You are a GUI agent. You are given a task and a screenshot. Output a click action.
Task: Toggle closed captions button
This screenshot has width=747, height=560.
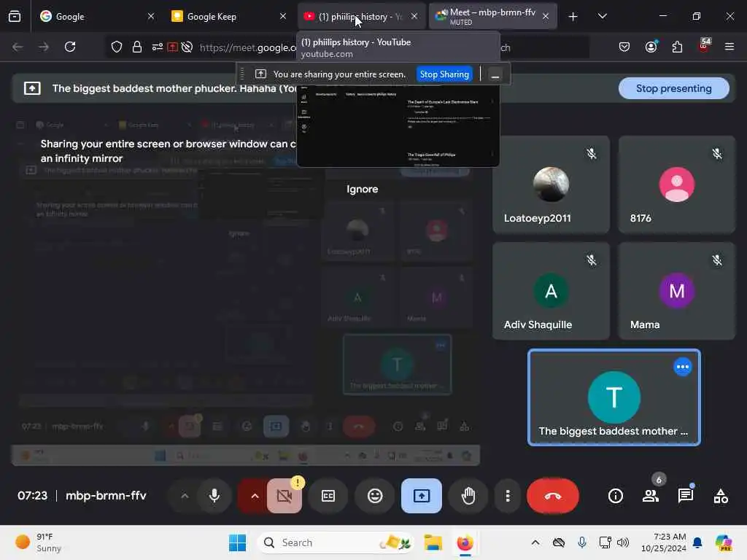click(328, 496)
